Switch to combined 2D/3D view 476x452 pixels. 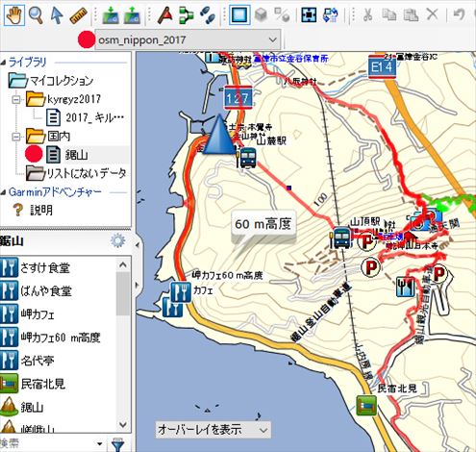coord(282,14)
